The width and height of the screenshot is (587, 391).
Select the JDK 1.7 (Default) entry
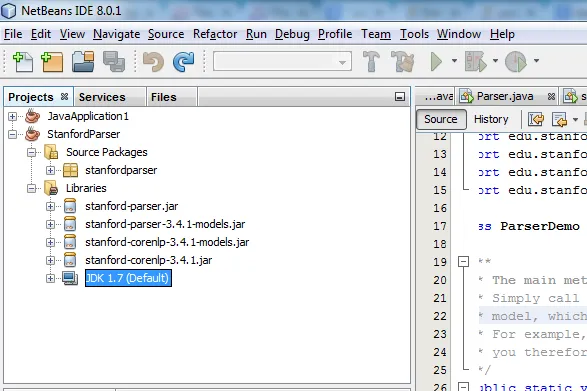[x=128, y=278]
